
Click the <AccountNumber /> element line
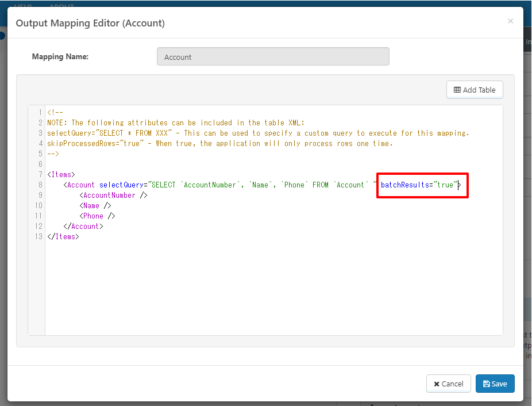[113, 196]
